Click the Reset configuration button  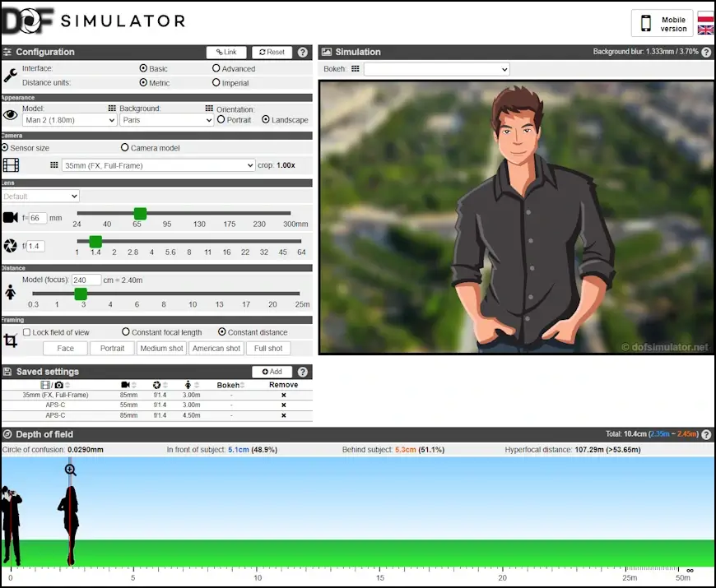[272, 52]
